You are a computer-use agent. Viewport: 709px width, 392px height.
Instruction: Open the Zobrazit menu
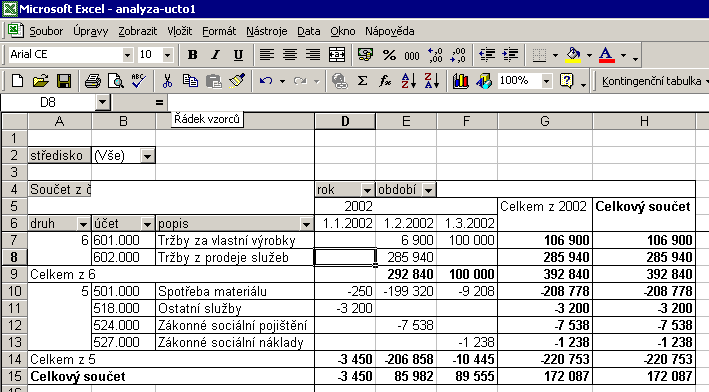coord(137,31)
